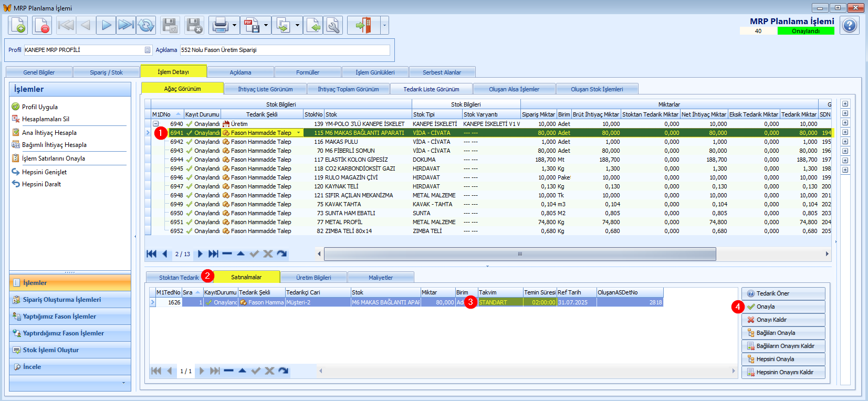
Task: Click the Açıklama input field
Action: click(285, 50)
